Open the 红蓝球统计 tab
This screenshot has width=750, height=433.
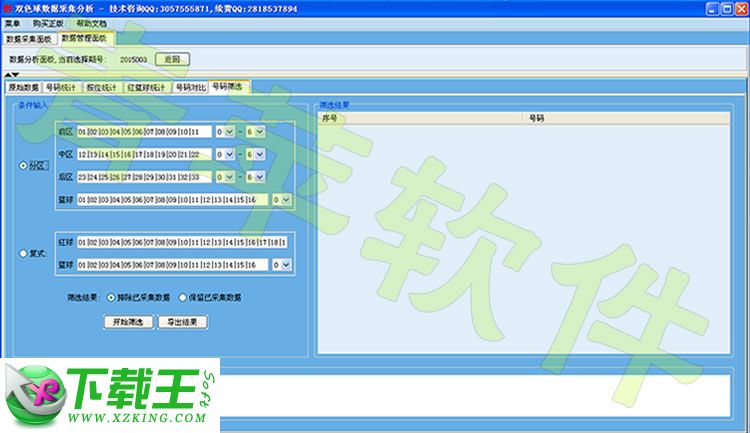coord(146,88)
